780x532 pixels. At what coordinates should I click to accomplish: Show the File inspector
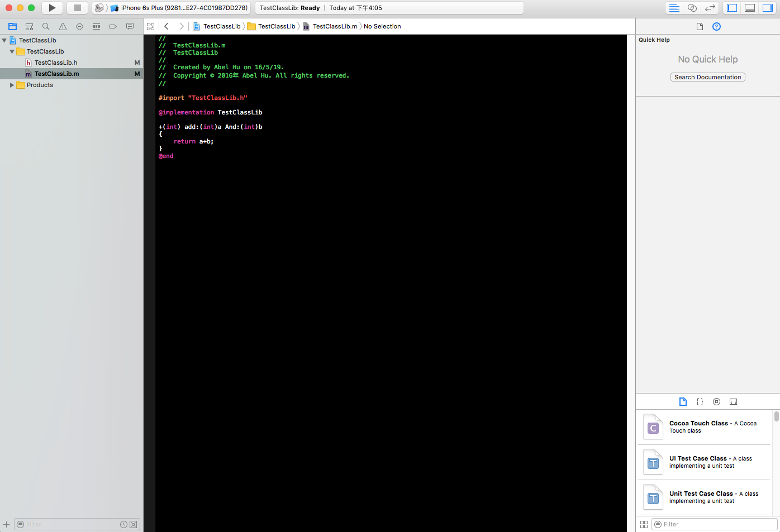click(700, 26)
